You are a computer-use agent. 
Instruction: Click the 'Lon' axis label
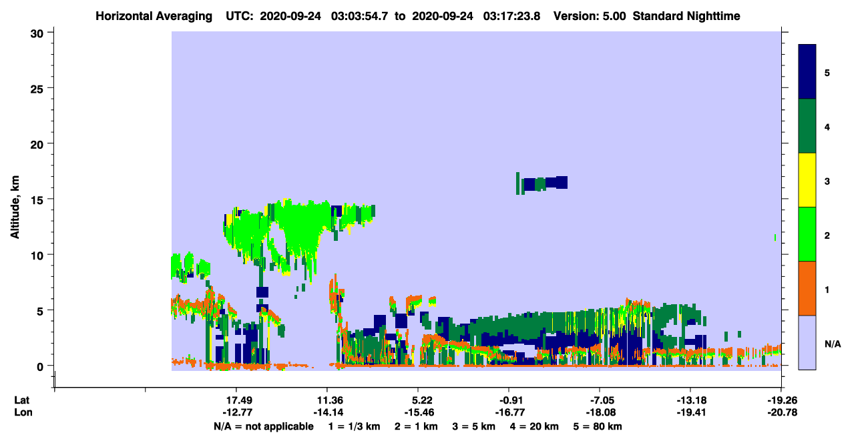pyautogui.click(x=23, y=412)
